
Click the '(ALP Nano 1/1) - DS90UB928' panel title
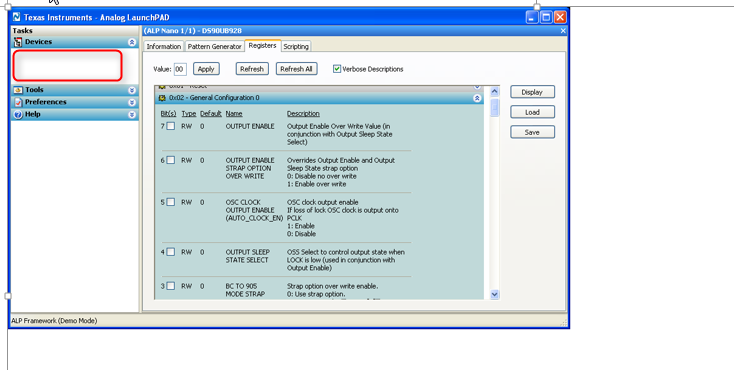[x=193, y=30]
